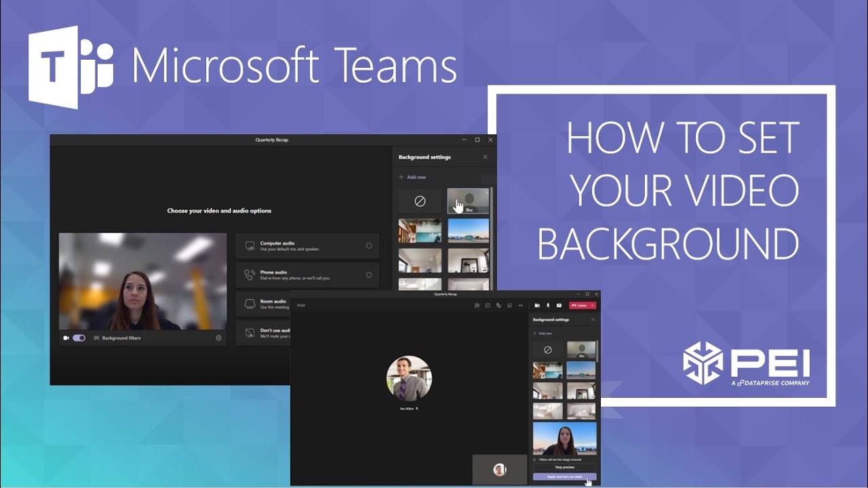The width and height of the screenshot is (868, 488).
Task: Click the Stop preview button
Action: 565,467
